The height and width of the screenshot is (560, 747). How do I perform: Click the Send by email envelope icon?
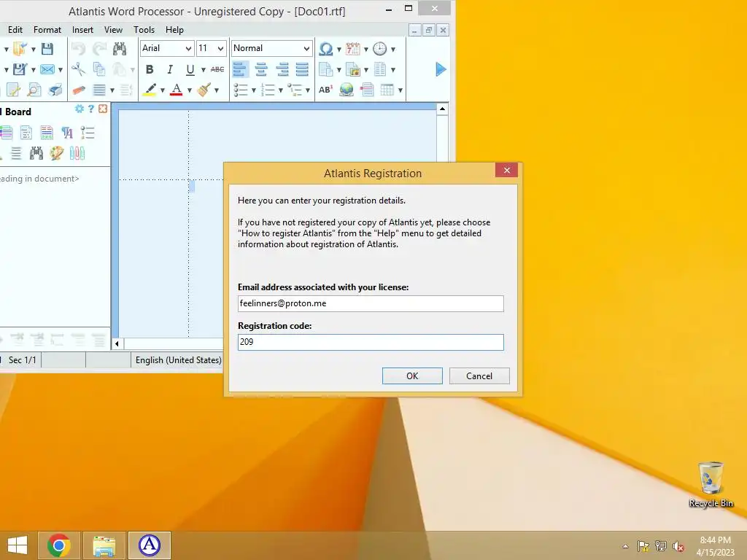47,69
